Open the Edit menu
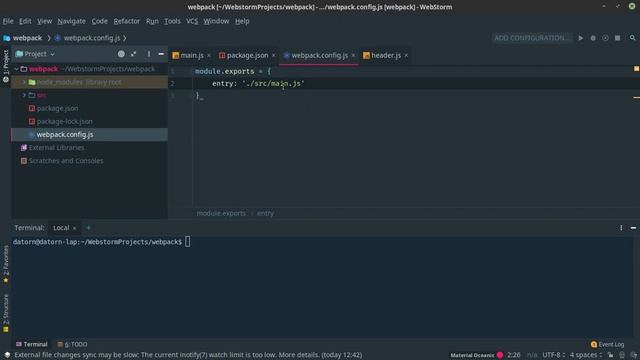 point(25,21)
